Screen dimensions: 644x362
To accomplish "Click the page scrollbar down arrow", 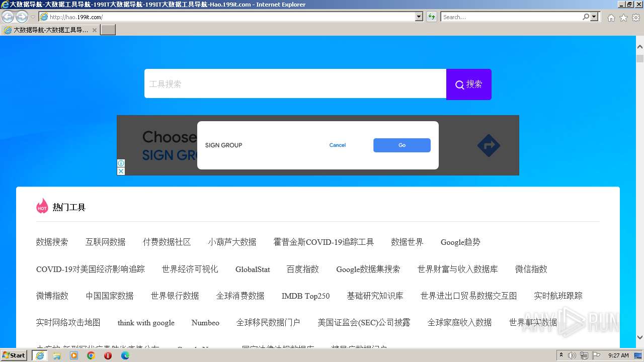I will coord(640,337).
